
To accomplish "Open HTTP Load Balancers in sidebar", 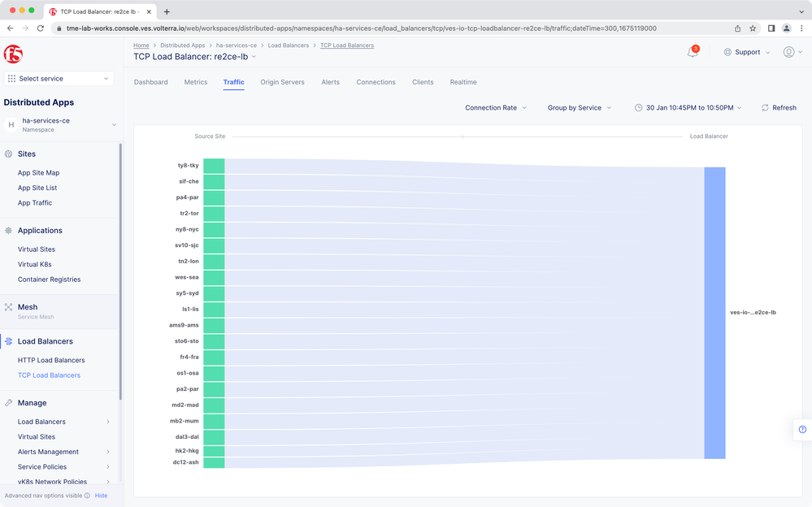I will click(x=51, y=360).
